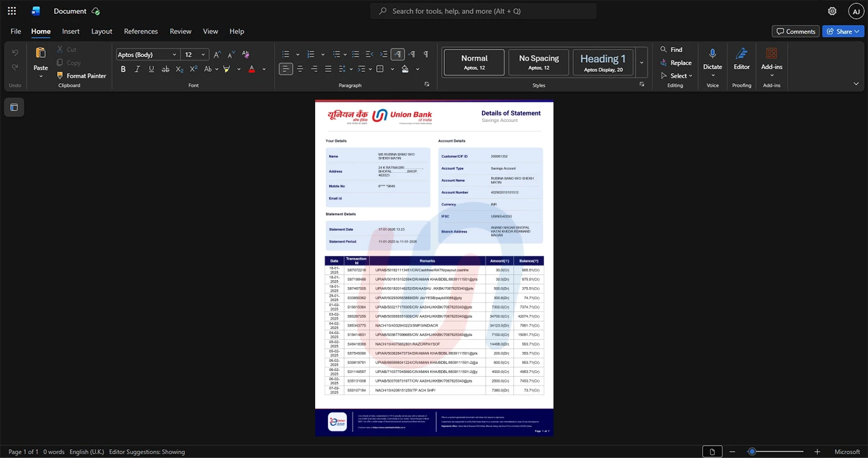Switch to the Review tab
The height and width of the screenshot is (458, 868).
coord(180,31)
